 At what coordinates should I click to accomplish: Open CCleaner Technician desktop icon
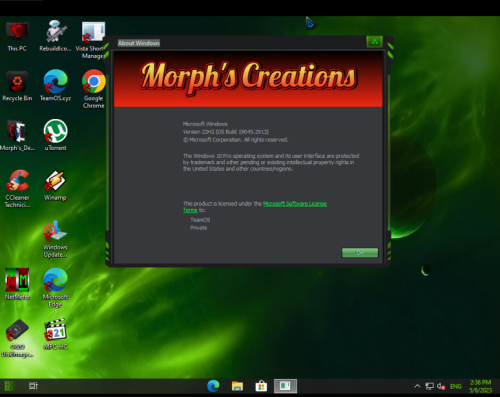(x=17, y=189)
